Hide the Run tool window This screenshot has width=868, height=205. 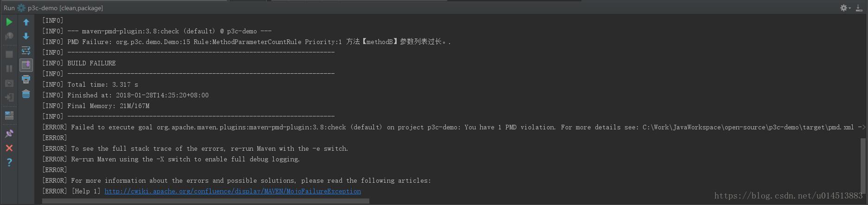click(x=859, y=8)
